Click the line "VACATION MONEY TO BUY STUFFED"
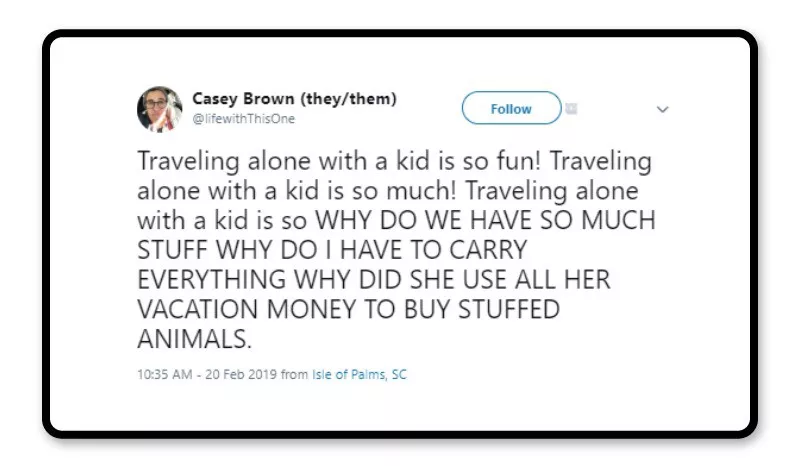Image resolution: width=800 pixels, height=466 pixels. click(347, 307)
